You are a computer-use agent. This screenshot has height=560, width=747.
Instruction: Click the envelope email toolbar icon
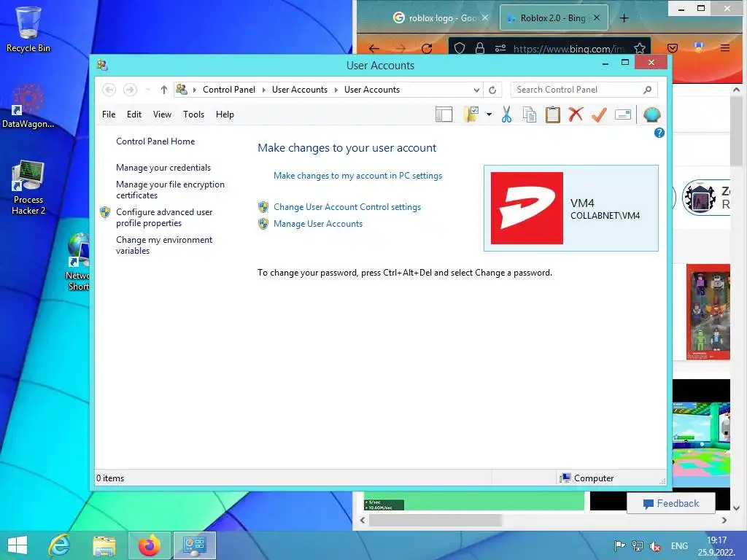pos(623,114)
